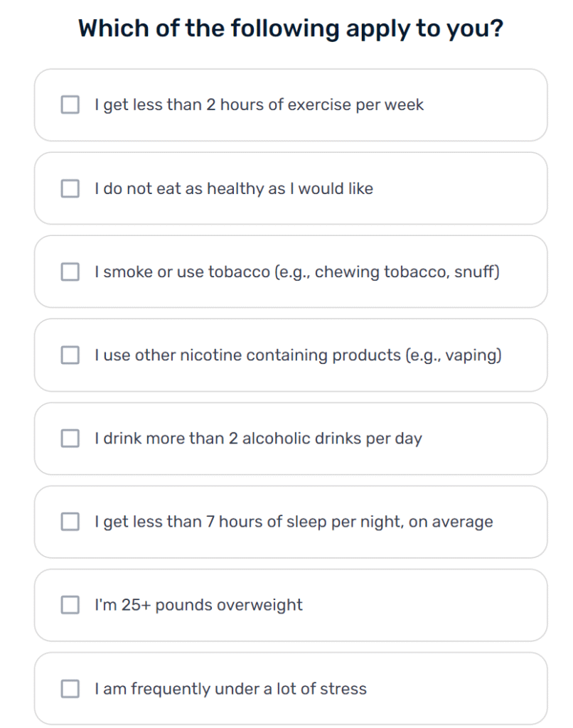This screenshot has height=728, width=573.
Task: Click the 'I'm 25+ pounds overweight' text
Action: [x=198, y=605]
